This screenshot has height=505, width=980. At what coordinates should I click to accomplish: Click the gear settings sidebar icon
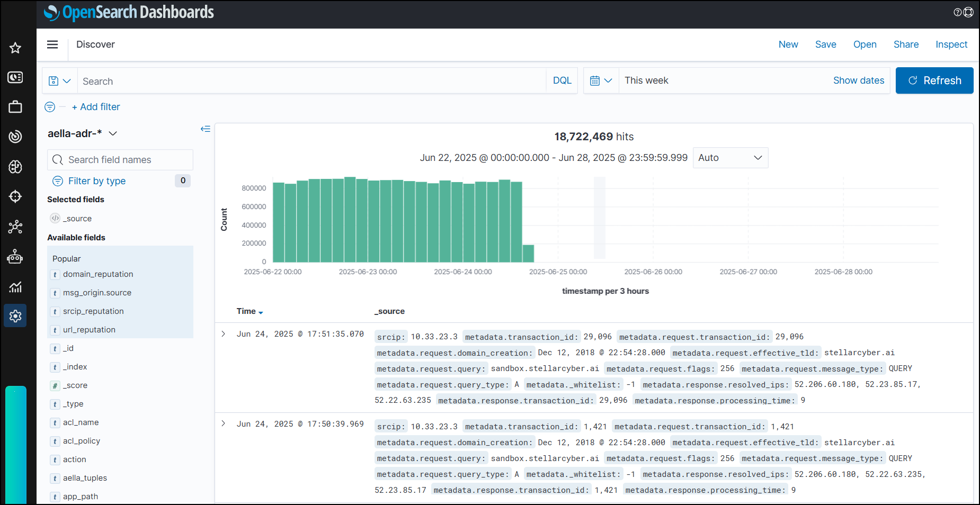click(15, 316)
